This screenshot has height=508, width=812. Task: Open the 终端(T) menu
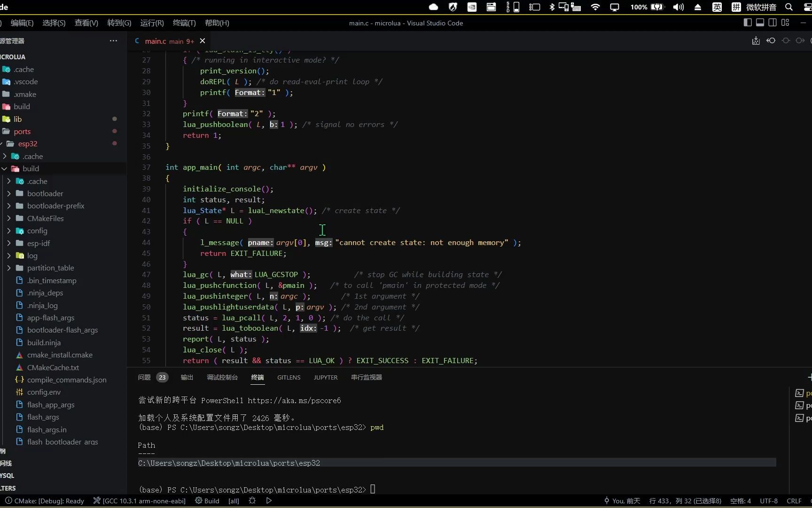[x=184, y=23]
